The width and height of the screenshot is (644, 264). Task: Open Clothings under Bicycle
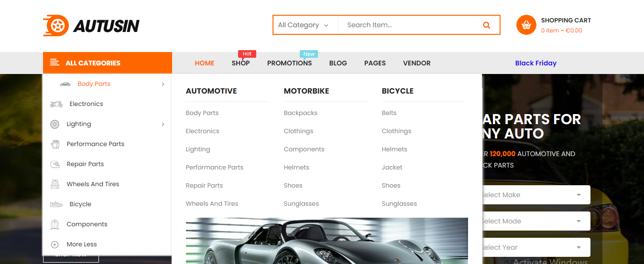pos(397,131)
